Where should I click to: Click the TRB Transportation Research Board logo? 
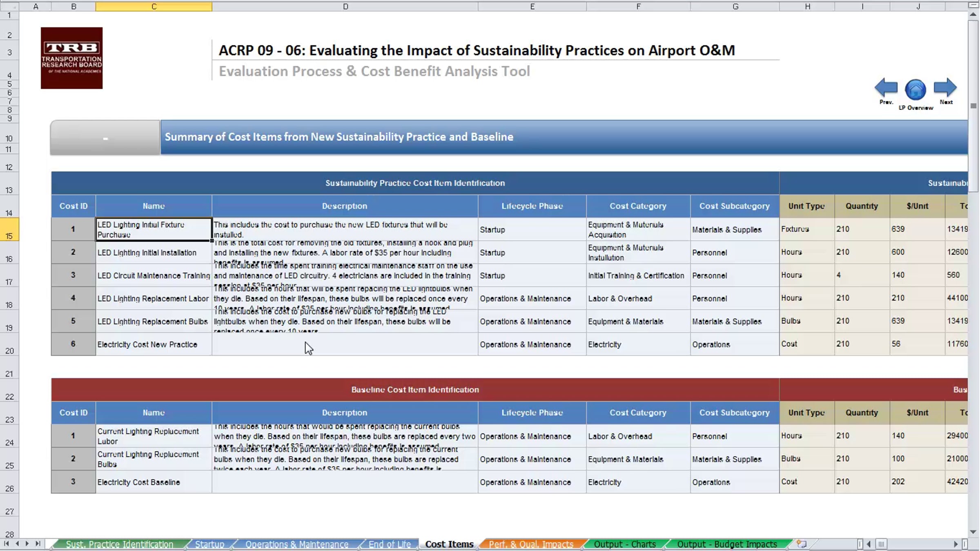[x=71, y=58]
